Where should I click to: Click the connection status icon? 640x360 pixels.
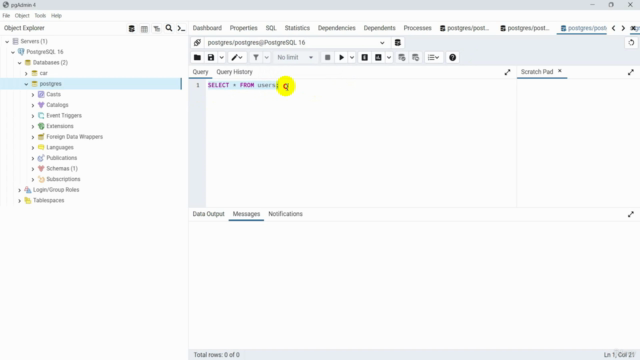(x=198, y=42)
